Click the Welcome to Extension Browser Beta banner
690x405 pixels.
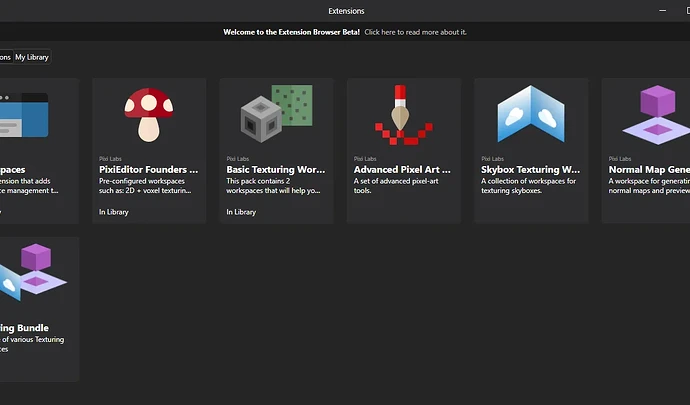click(x=292, y=32)
